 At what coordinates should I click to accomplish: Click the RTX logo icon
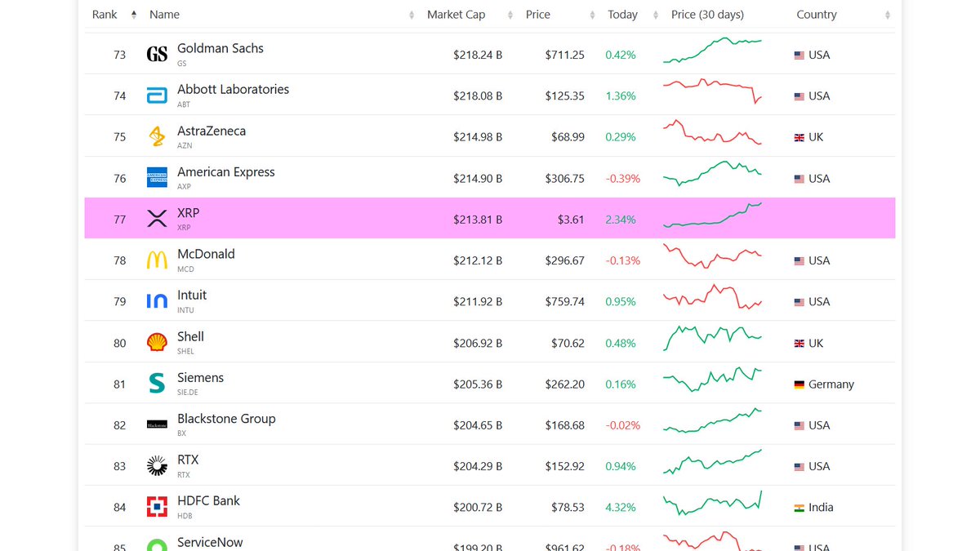point(157,465)
